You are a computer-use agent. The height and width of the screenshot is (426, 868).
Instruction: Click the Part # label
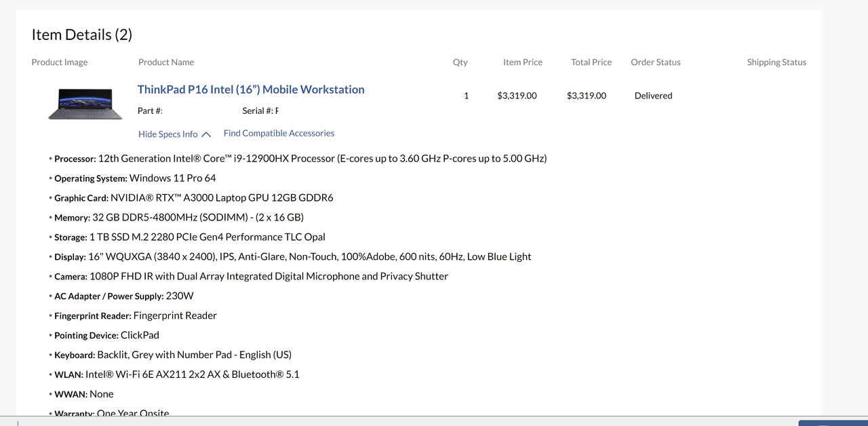tap(150, 111)
